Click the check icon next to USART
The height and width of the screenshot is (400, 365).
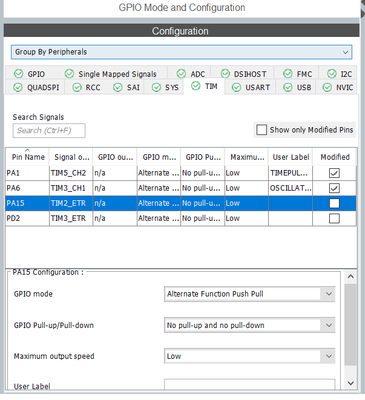tap(236, 87)
